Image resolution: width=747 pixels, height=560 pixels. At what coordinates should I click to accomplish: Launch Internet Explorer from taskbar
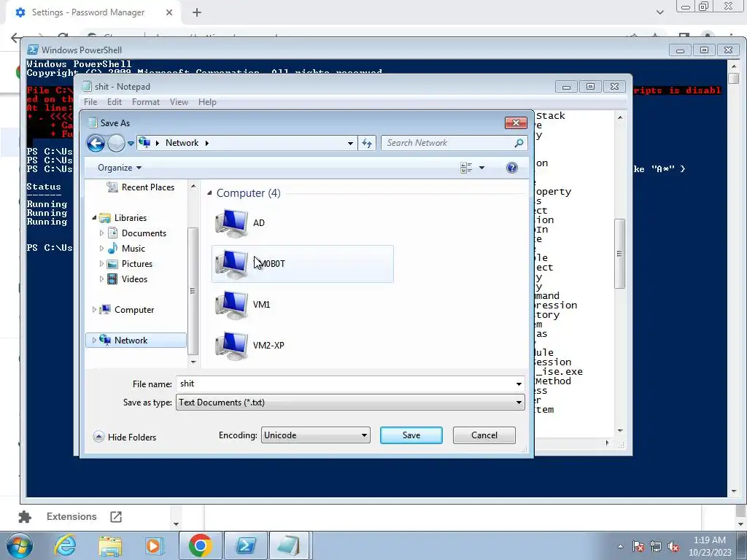click(65, 545)
